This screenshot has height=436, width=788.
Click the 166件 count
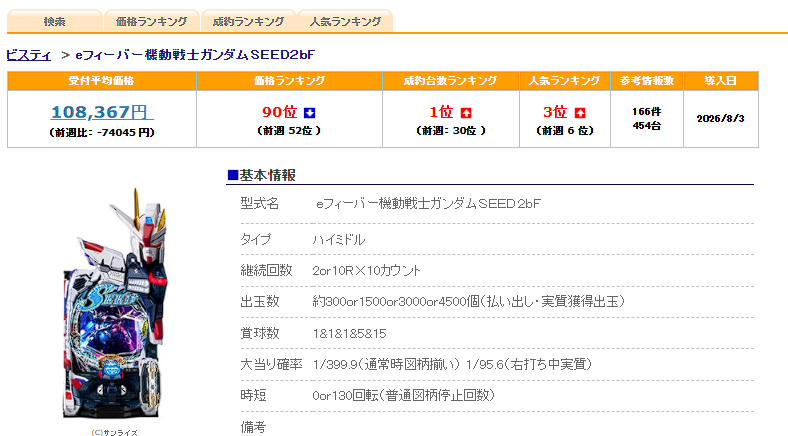(647, 112)
